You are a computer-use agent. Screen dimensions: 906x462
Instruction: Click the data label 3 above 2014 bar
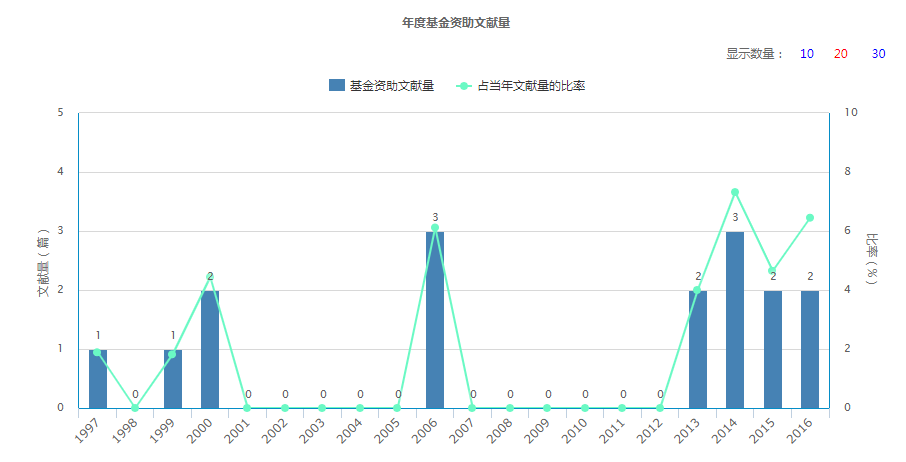[735, 218]
